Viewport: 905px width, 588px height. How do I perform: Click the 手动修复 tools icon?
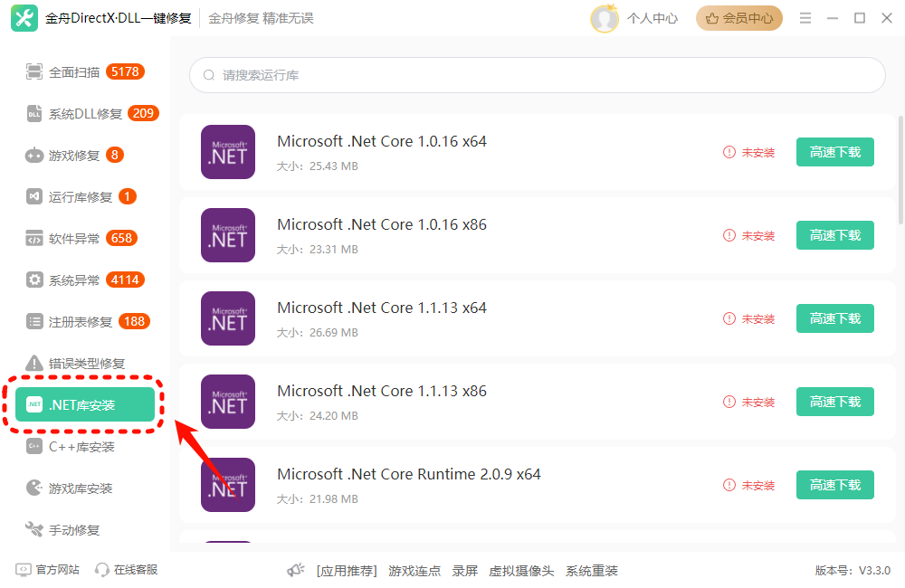tap(34, 529)
